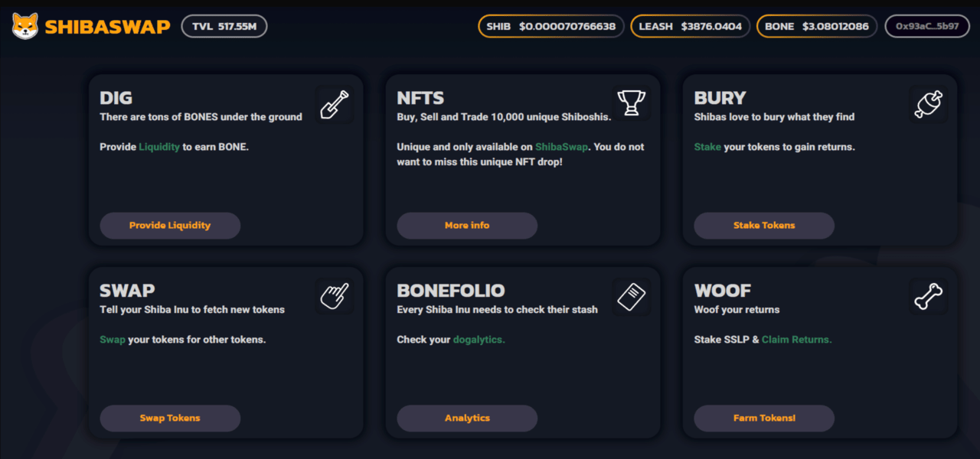This screenshot has width=980, height=459.
Task: Click the Shiba Inu dog logo icon
Action: (25, 26)
